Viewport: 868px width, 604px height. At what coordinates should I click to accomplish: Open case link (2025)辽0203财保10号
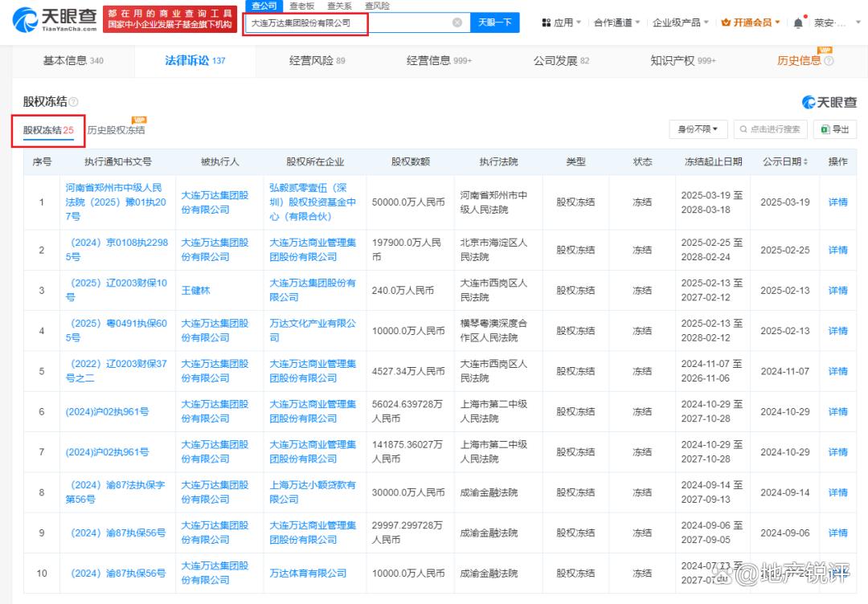coord(117,291)
